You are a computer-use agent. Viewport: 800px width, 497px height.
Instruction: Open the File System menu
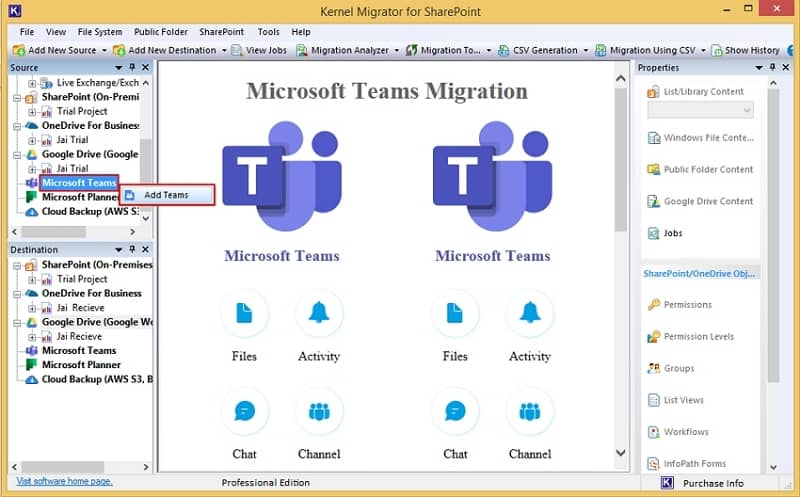point(100,32)
